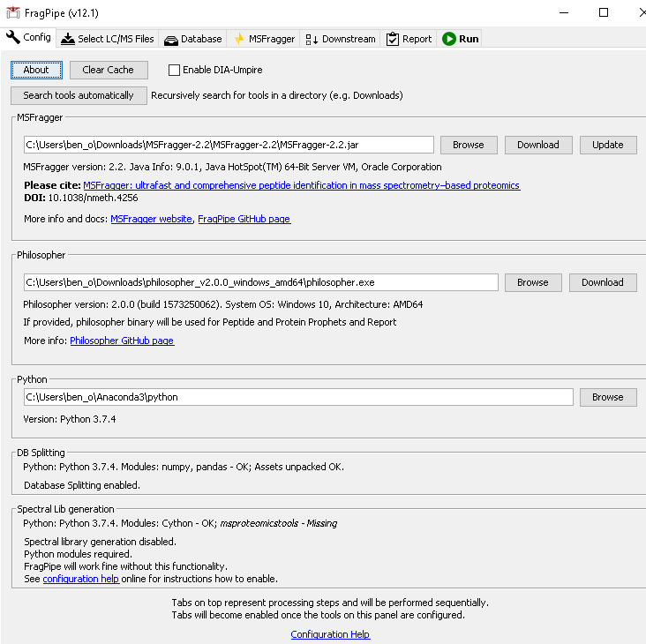The image size is (646, 644).
Task: Download Philosopher using its Download button
Action: click(602, 282)
